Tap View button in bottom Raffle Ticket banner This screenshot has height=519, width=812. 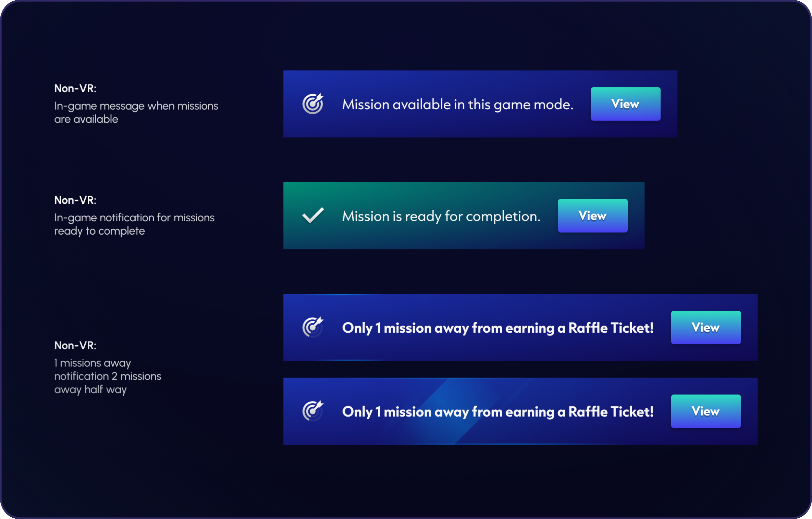[x=705, y=411]
